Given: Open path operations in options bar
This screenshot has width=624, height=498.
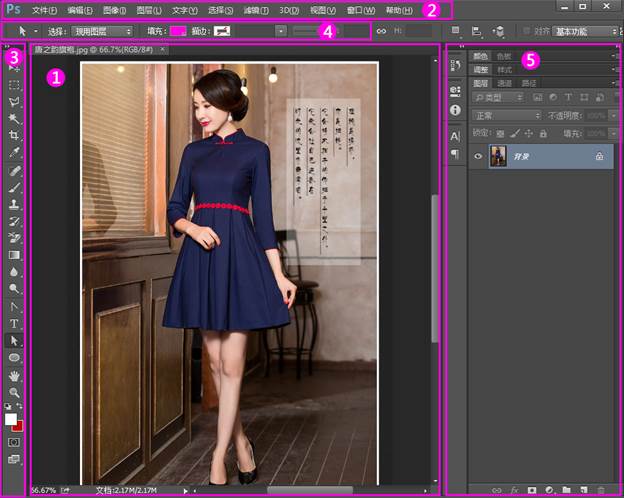Looking at the screenshot, I should pyautogui.click(x=456, y=31).
